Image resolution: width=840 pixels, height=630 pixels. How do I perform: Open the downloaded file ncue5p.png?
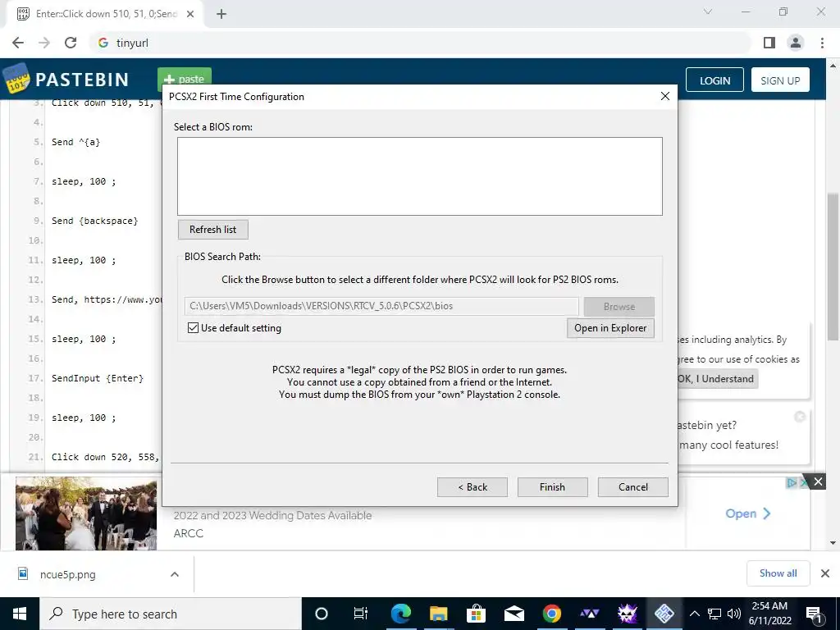(x=67, y=574)
